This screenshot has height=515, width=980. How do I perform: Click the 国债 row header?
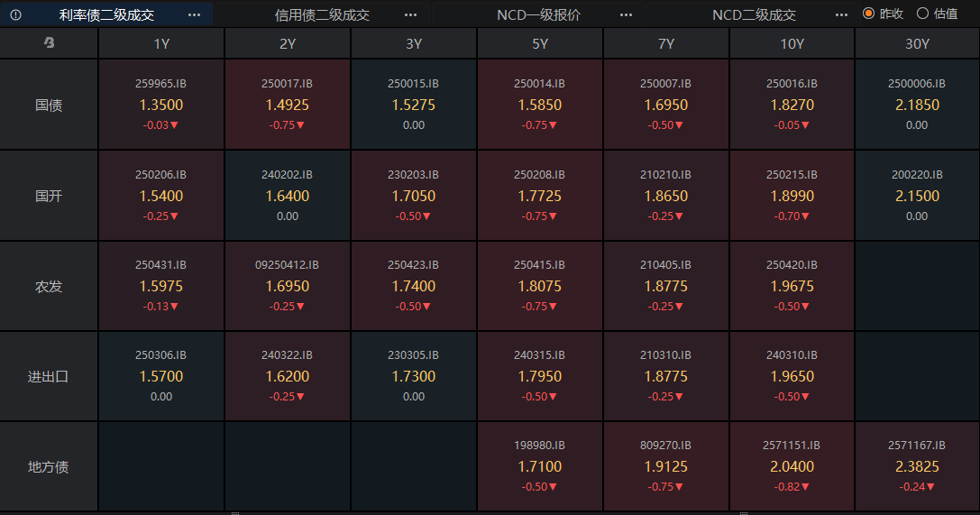[x=49, y=105]
